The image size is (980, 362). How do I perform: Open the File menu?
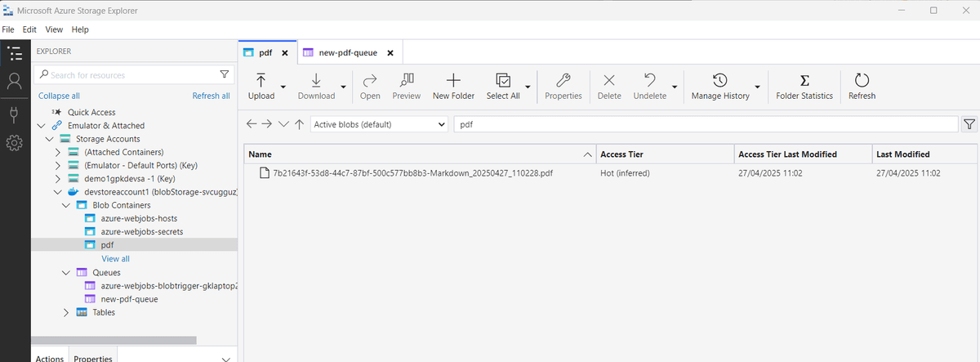(8, 29)
